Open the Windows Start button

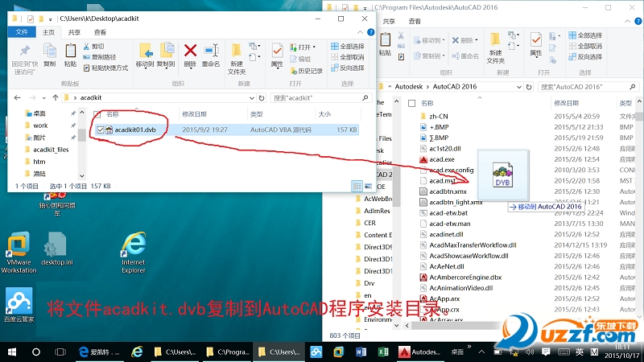click(x=12, y=352)
